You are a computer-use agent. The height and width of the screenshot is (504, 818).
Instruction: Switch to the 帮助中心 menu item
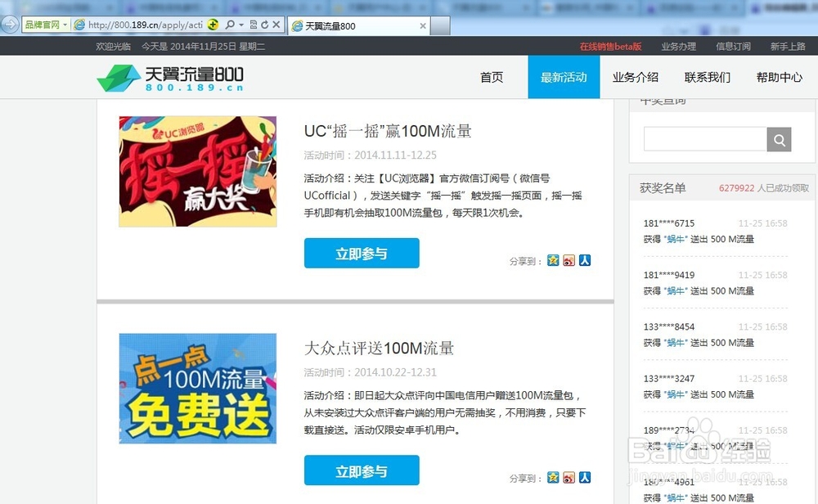click(779, 77)
